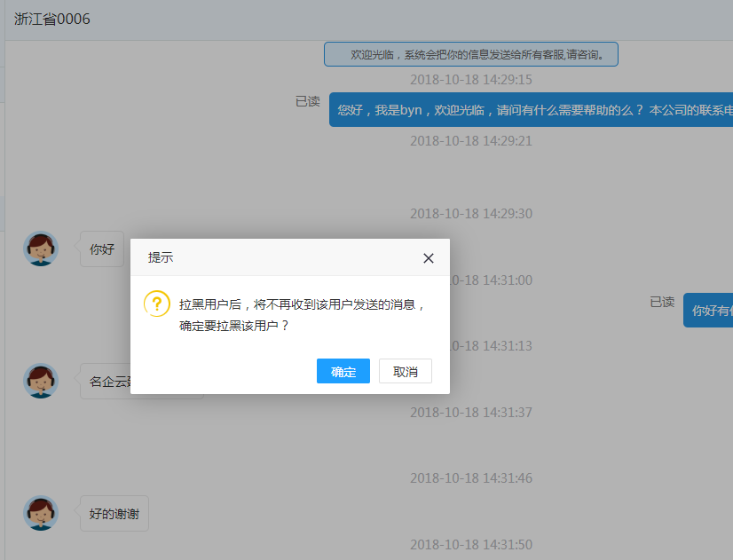The width and height of the screenshot is (733, 560).
Task: Close the 提示 dialog with the X
Action: (x=429, y=258)
